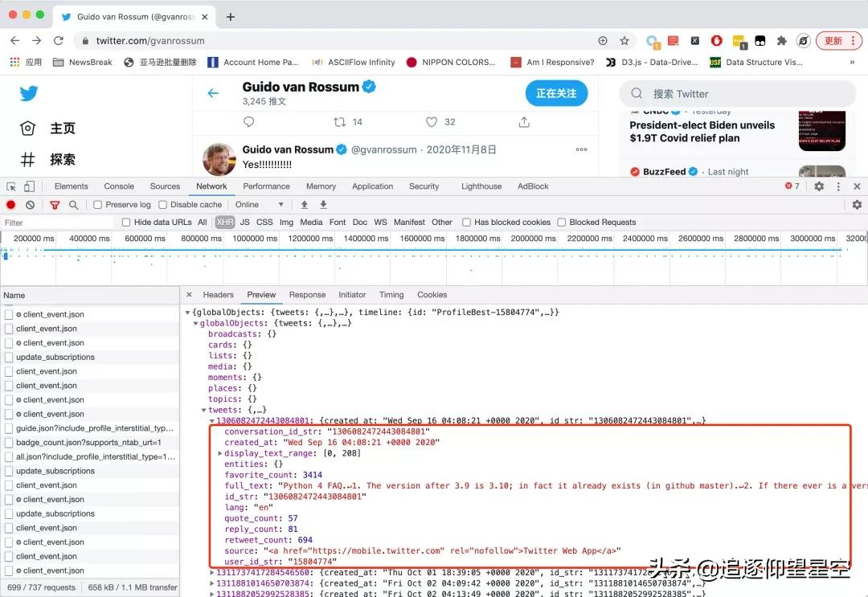This screenshot has height=597, width=868.
Task: Switch to the Console tab
Action: [x=119, y=186]
